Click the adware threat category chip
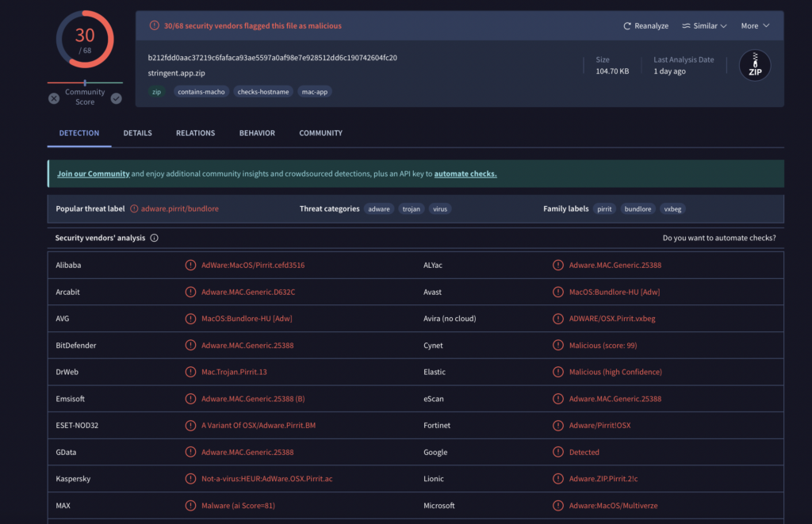Image resolution: width=812 pixels, height=524 pixels. (x=379, y=208)
